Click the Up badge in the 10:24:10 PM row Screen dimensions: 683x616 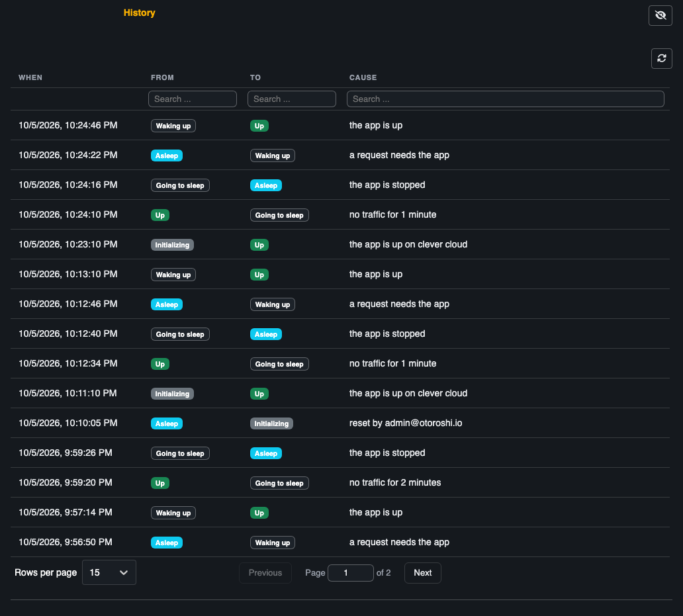pos(160,215)
